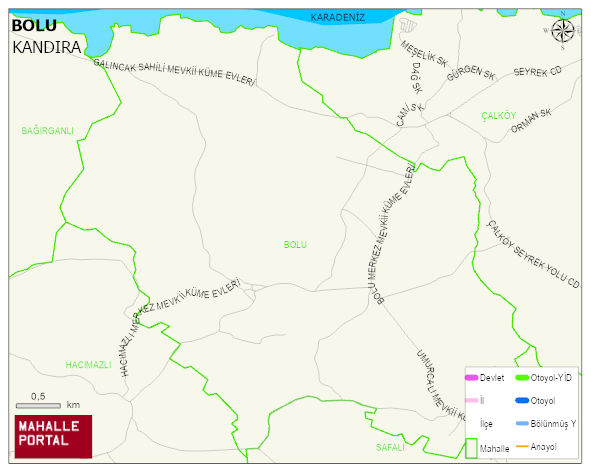
Task: Select the İlçe legend label
Action: (x=486, y=424)
